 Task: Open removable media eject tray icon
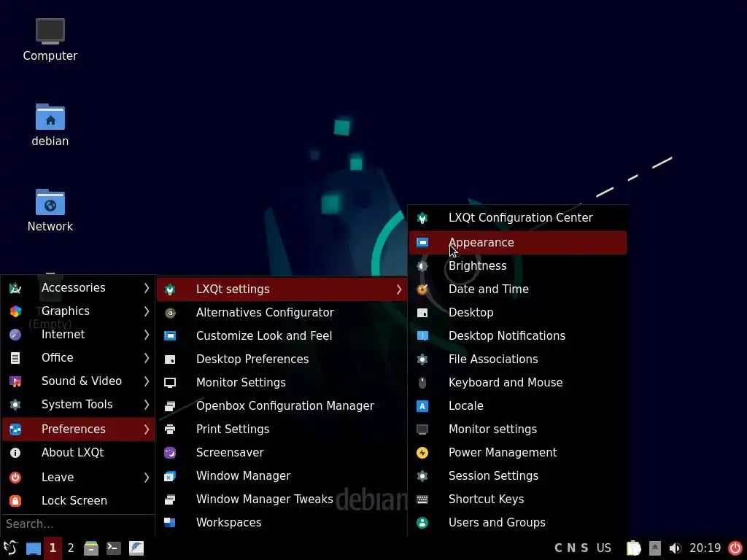point(655,548)
